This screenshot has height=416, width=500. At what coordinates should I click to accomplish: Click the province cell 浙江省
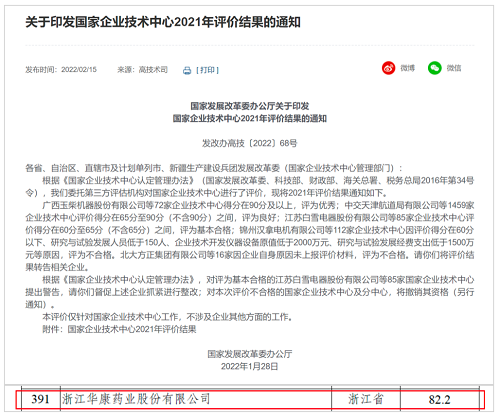point(366,399)
